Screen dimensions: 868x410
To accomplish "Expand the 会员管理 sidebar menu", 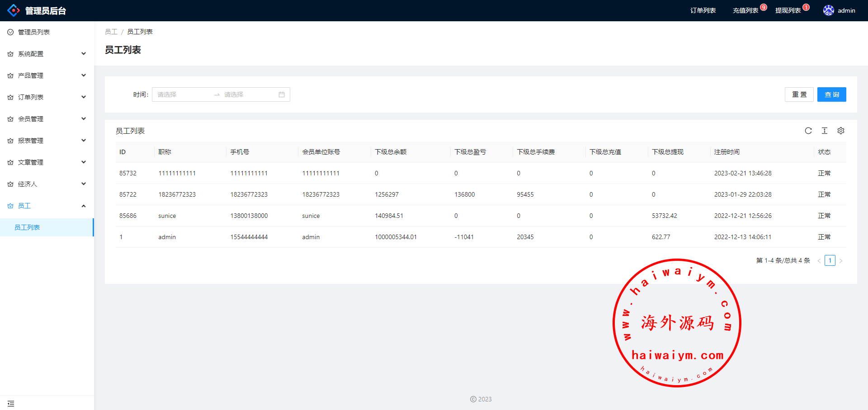I will 47,119.
